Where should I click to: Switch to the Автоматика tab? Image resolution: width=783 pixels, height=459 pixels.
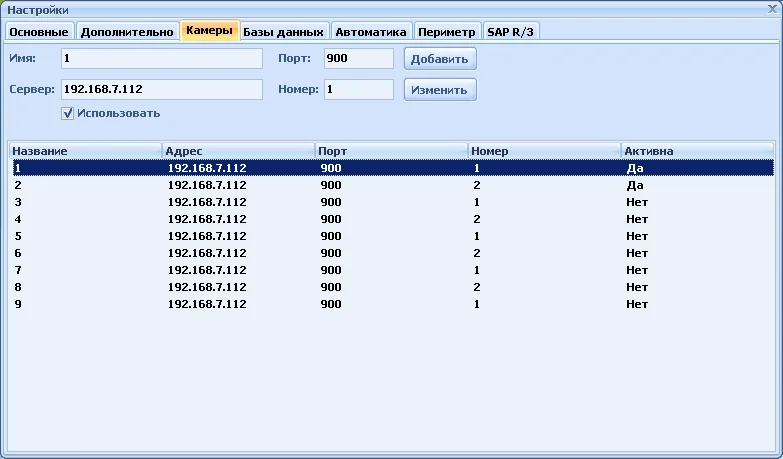tap(371, 32)
